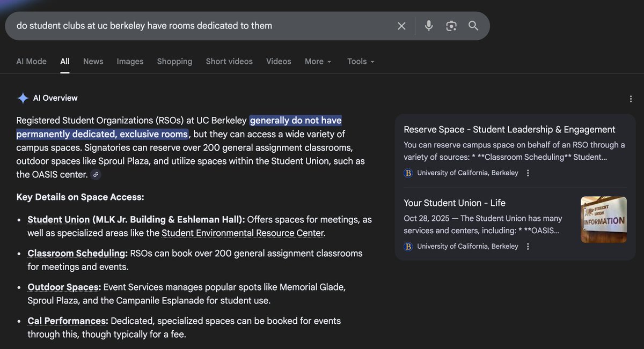Click 'University of California, Berkeley' under Your Student Union

(x=467, y=247)
